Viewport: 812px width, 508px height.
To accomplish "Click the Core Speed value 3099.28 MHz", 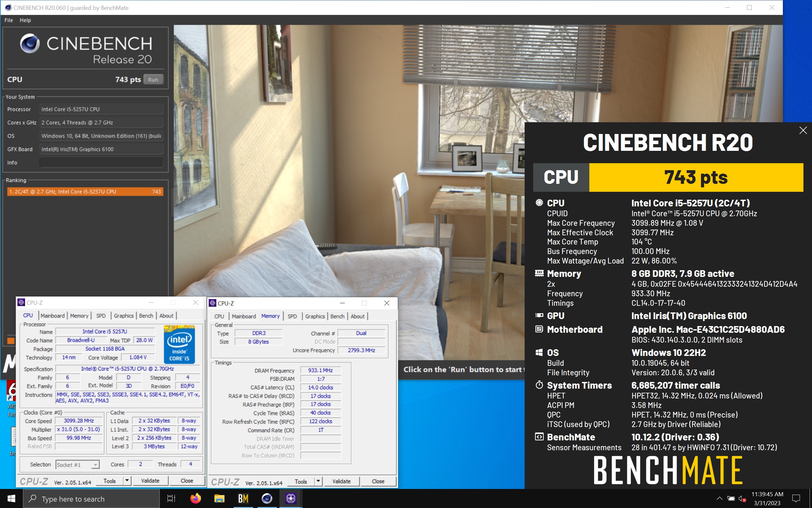I will (x=79, y=421).
